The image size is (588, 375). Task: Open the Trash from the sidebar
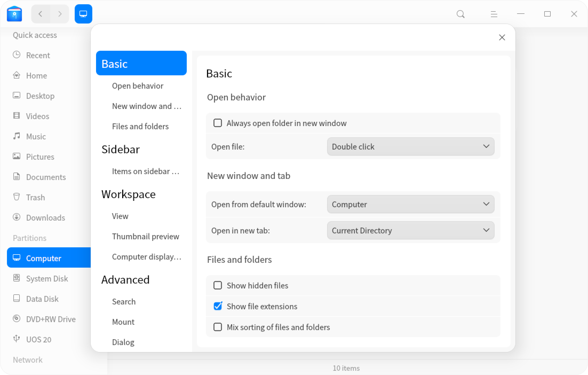coord(35,197)
